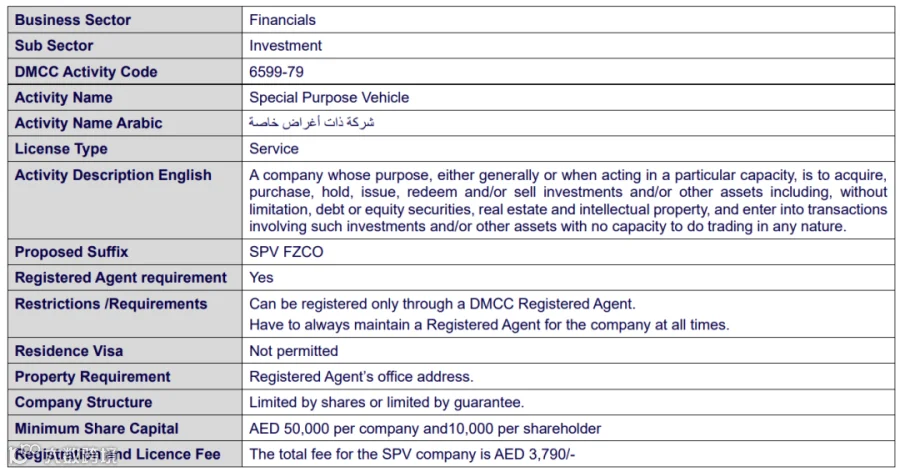The height and width of the screenshot is (472, 900).
Task: Click the Business Sector label cell
Action: point(125,20)
